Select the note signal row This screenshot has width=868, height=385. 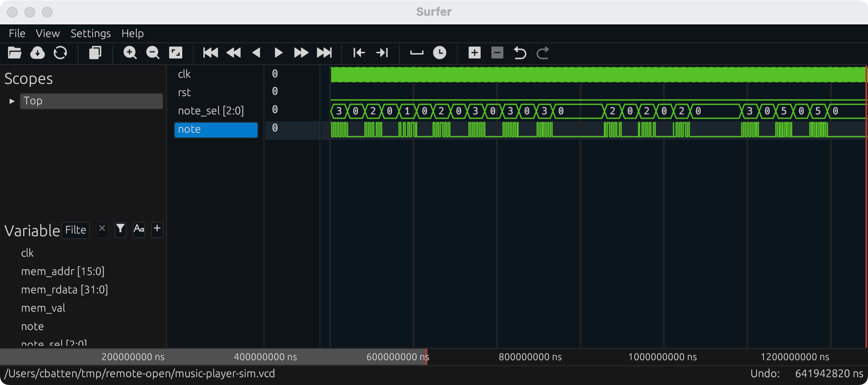tap(216, 130)
